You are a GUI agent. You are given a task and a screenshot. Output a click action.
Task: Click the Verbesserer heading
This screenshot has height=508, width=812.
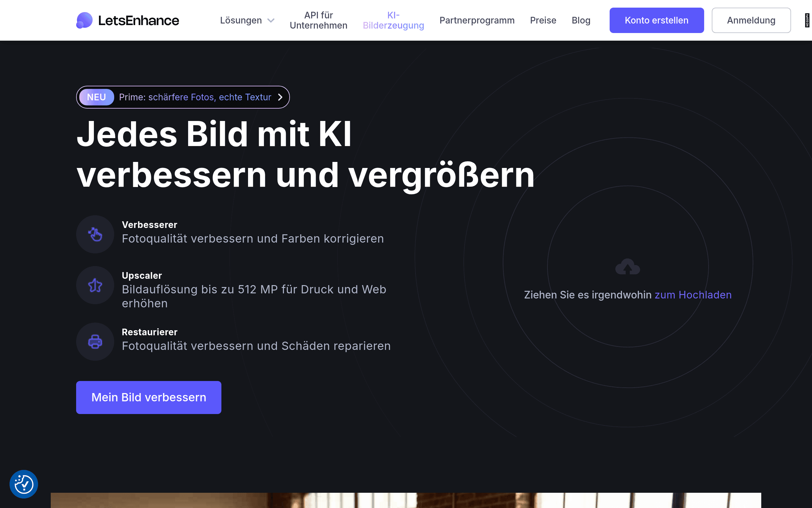(x=149, y=225)
